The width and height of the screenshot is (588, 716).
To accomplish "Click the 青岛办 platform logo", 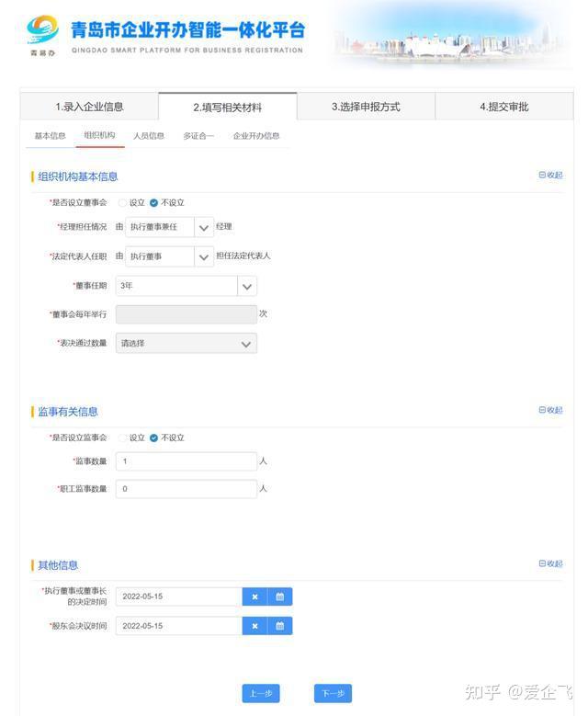I will [42, 36].
